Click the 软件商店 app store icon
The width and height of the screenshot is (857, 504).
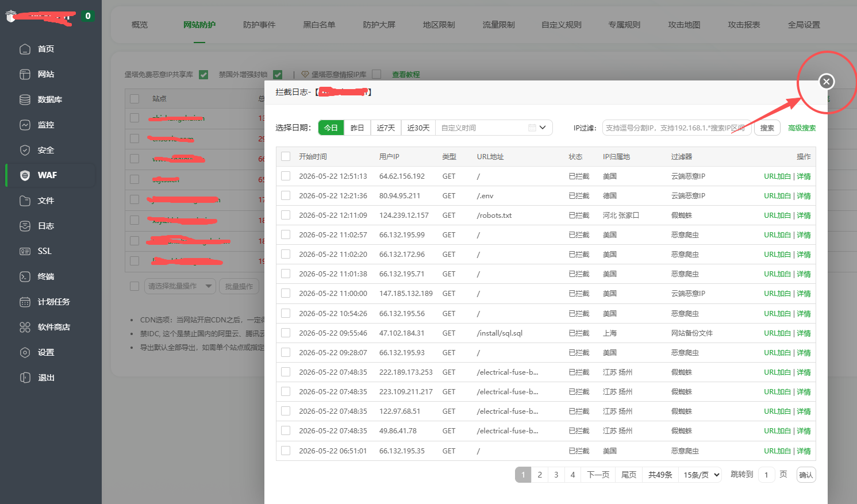[x=25, y=327]
